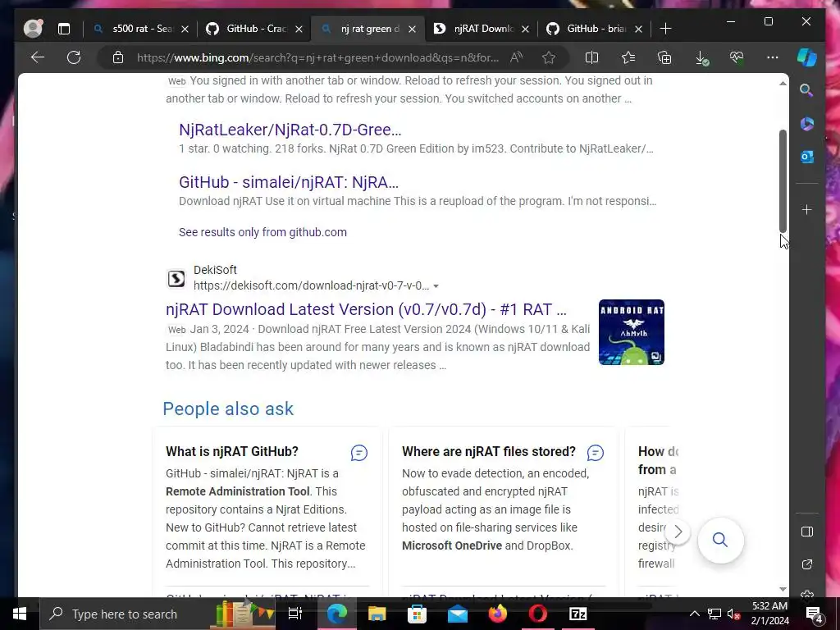Image resolution: width=840 pixels, height=630 pixels.
Task: Reload the current Bing page
Action: point(74,57)
